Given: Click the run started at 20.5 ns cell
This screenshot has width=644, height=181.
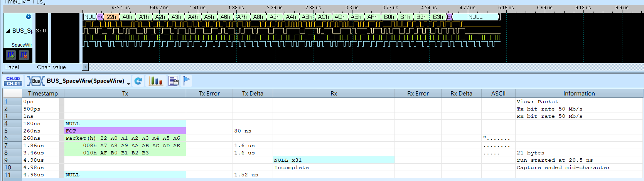Looking at the screenshot, I should (579, 160).
